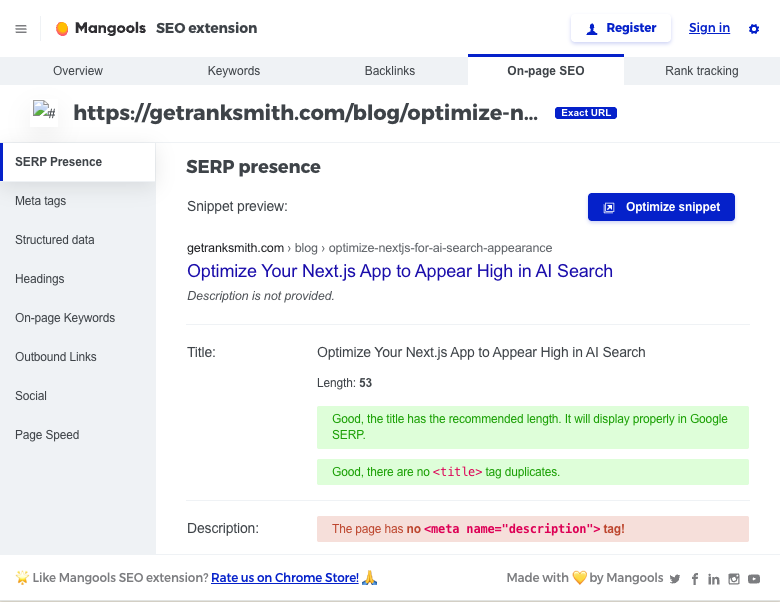Click the Optimize snippet button
Viewport: 780px width, 602px height.
coord(661,207)
